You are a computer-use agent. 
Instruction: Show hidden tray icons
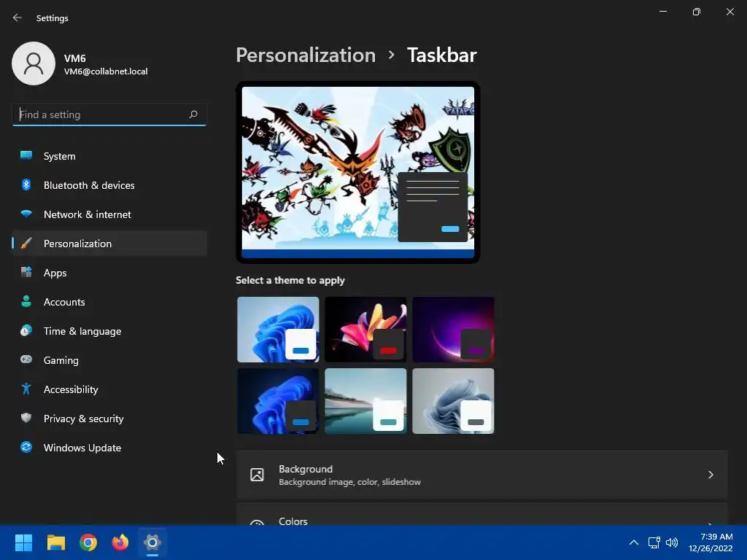click(x=634, y=542)
